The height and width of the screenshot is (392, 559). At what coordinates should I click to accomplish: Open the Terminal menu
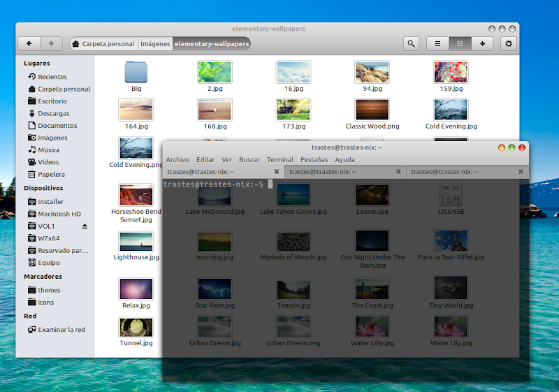(x=280, y=159)
